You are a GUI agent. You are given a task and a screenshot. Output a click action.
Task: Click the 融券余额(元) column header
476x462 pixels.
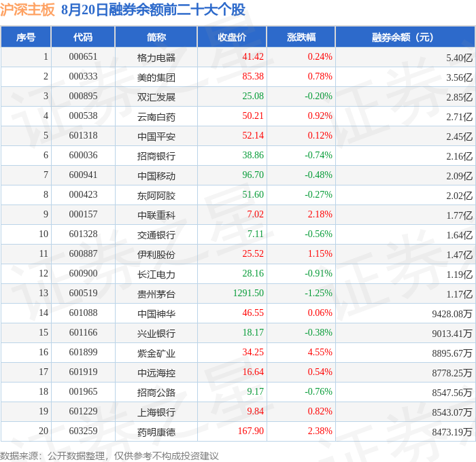405,37
